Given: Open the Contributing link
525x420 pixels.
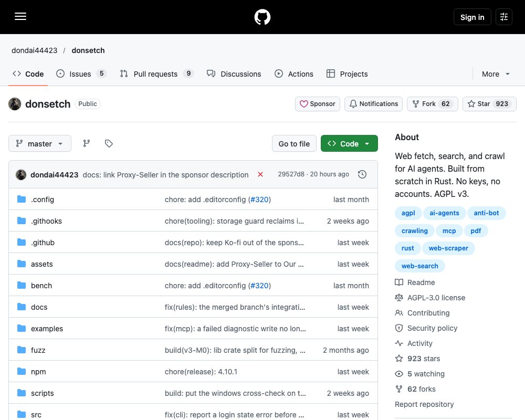Looking at the screenshot, I should tap(422, 313).
